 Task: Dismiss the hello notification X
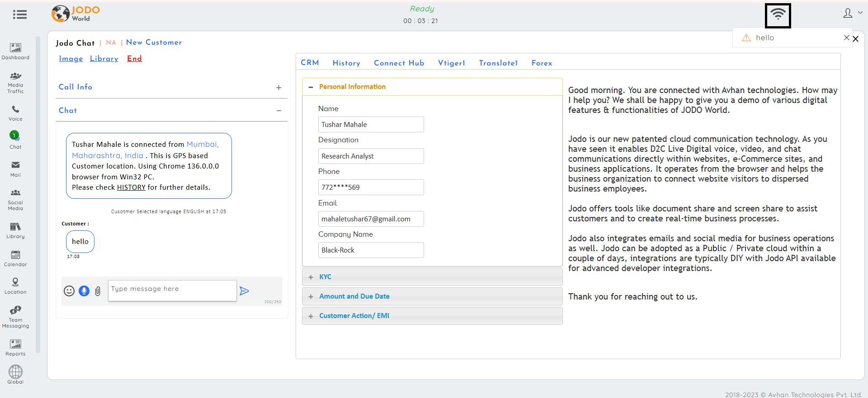847,37
